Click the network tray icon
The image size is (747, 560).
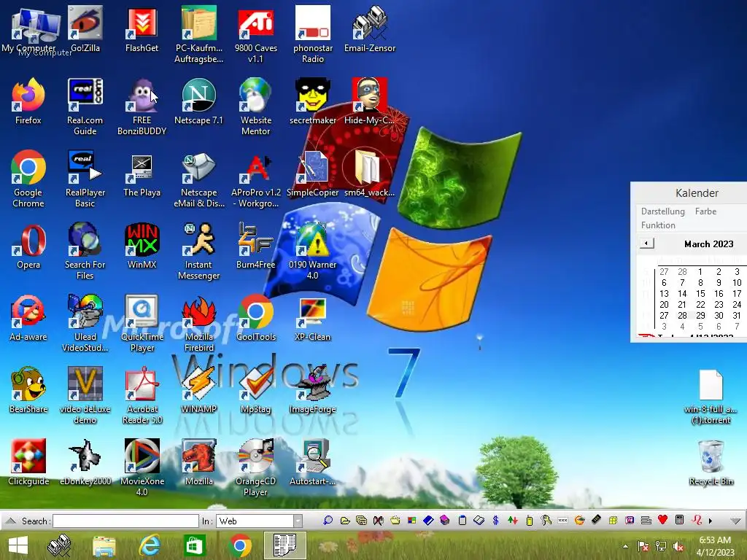(x=661, y=546)
